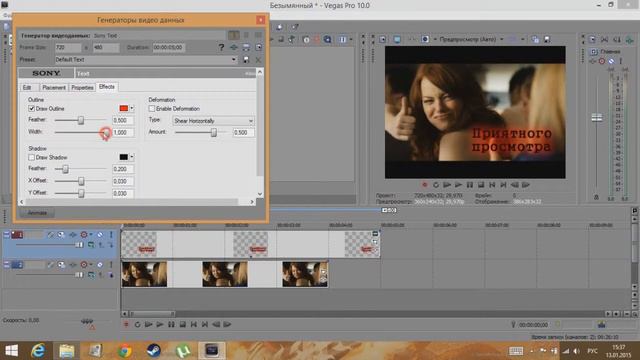
Task: Switch to the Properties tab
Action: (82, 87)
